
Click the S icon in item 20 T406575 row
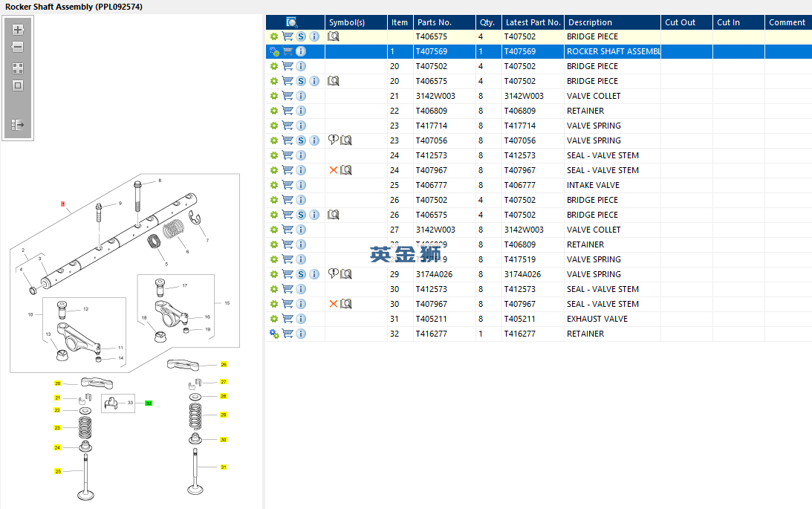pyautogui.click(x=301, y=81)
